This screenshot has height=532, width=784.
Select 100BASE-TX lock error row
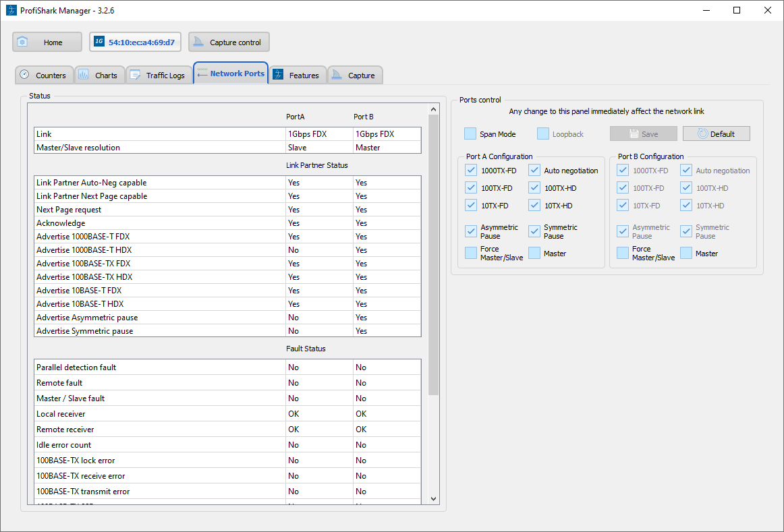tap(227, 460)
